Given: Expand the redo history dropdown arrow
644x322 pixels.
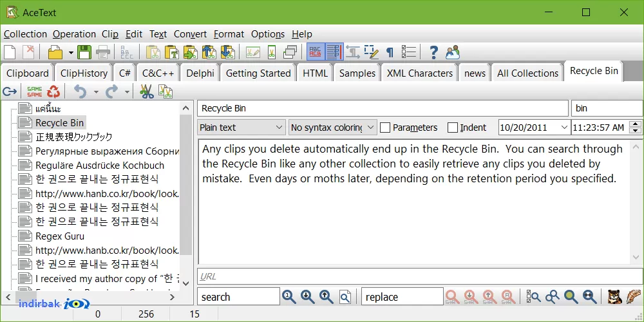Looking at the screenshot, I should click(127, 92).
